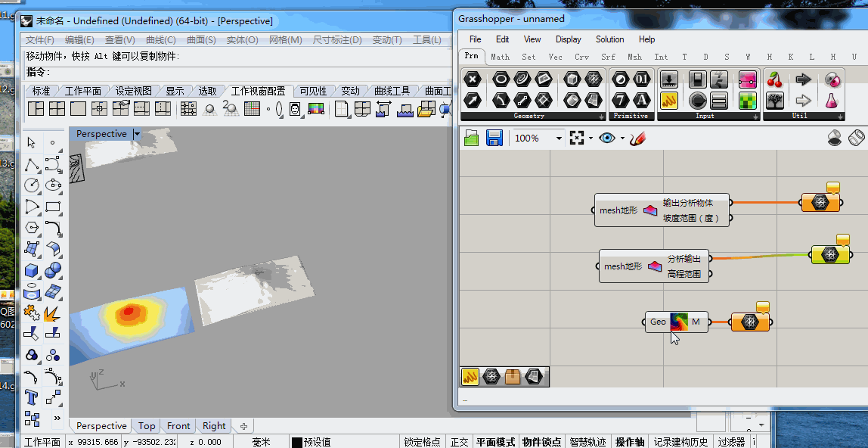Open Rhino 曲线(C) menu

coord(160,40)
